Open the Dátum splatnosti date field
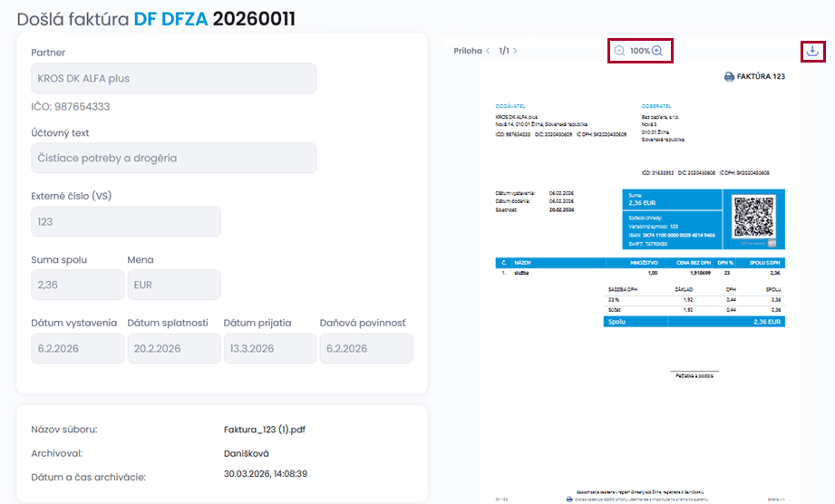835x504 pixels. tap(173, 348)
